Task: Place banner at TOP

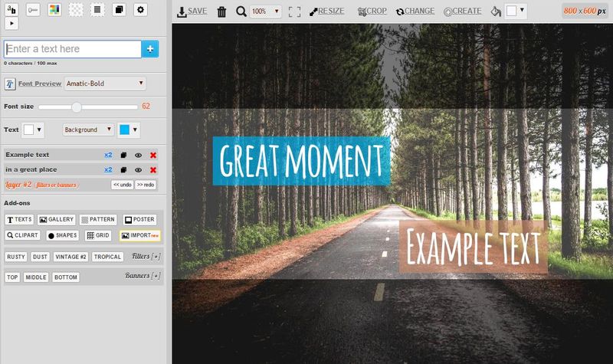Action: [x=12, y=277]
